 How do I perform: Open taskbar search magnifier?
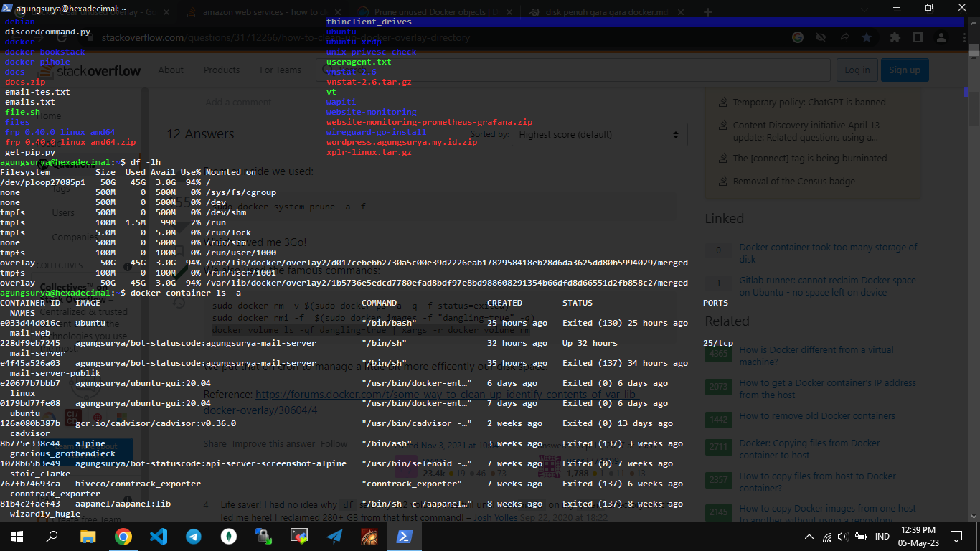tap(52, 536)
